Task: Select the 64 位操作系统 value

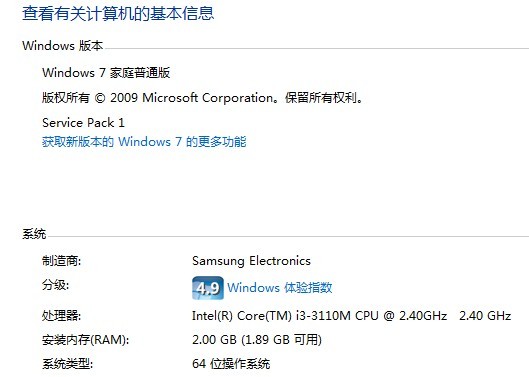Action: tap(231, 364)
